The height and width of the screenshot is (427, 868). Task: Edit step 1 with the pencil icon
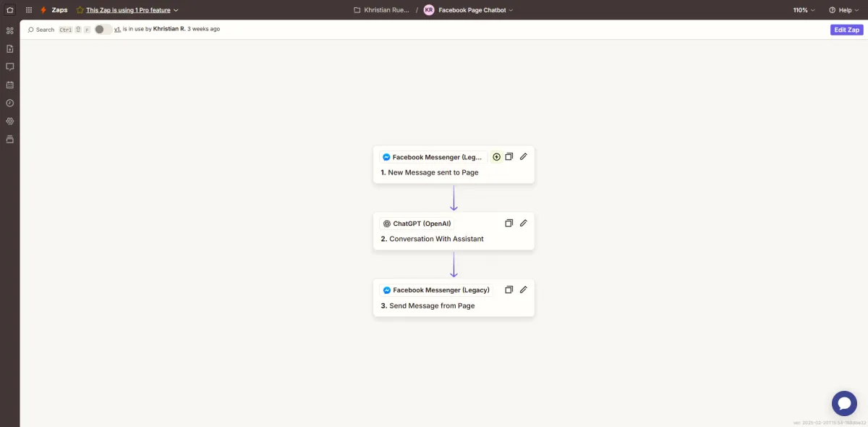click(524, 156)
